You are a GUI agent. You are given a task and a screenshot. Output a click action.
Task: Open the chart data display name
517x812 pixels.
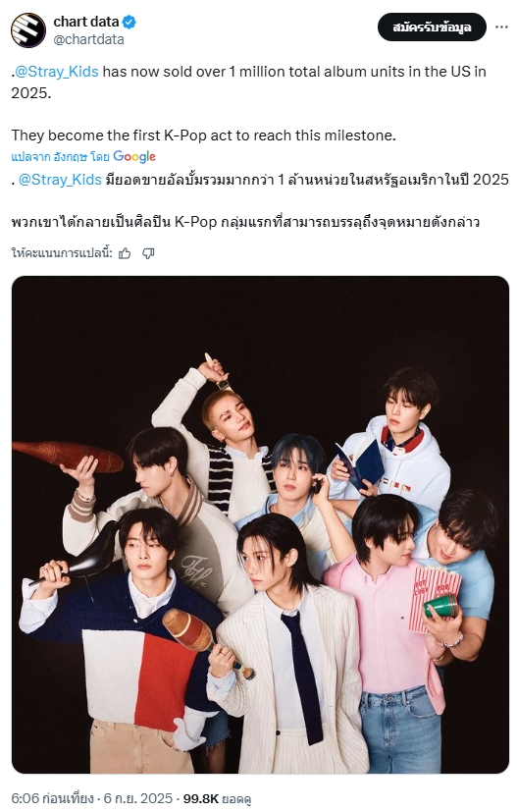[x=86, y=22]
